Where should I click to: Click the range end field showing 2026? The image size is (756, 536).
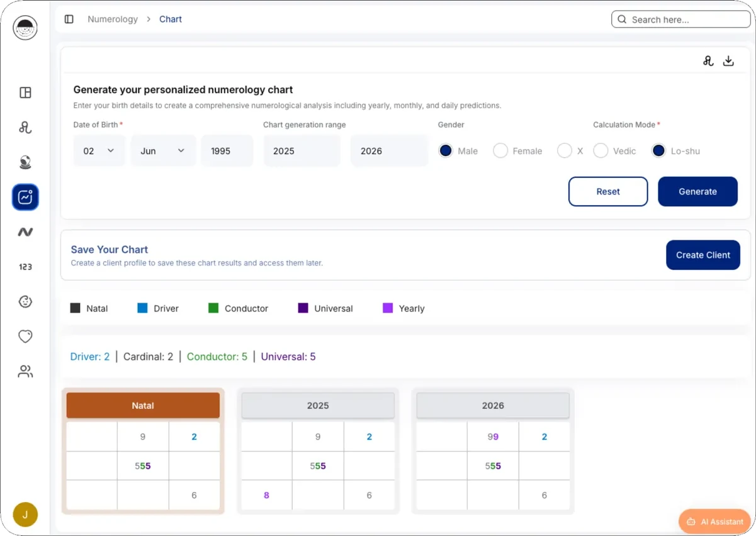coord(389,151)
